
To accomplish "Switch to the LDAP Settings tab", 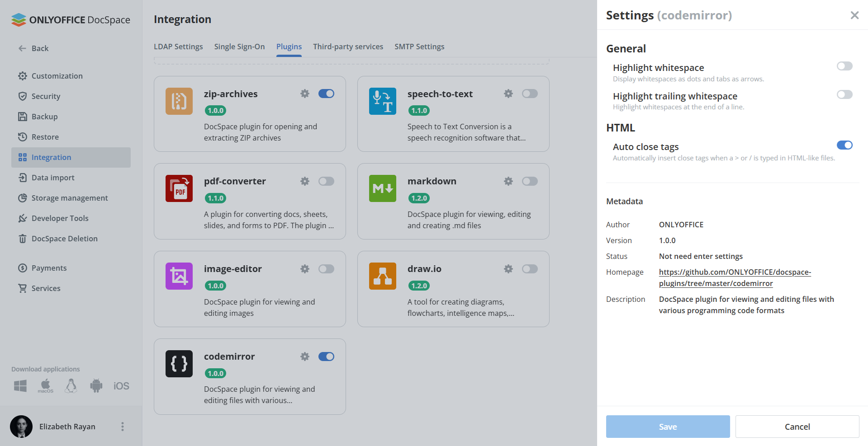I will coord(178,46).
